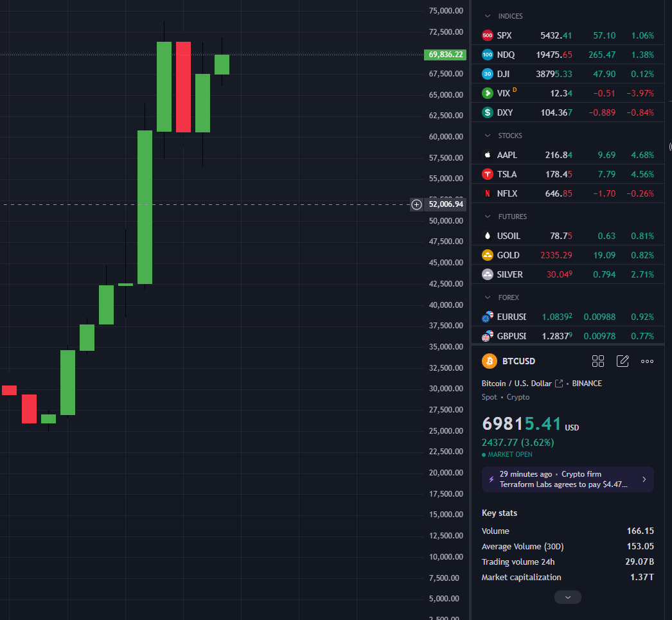Click the grid layout icon beside BTCUSD
The width and height of the screenshot is (672, 620).
[x=597, y=361]
